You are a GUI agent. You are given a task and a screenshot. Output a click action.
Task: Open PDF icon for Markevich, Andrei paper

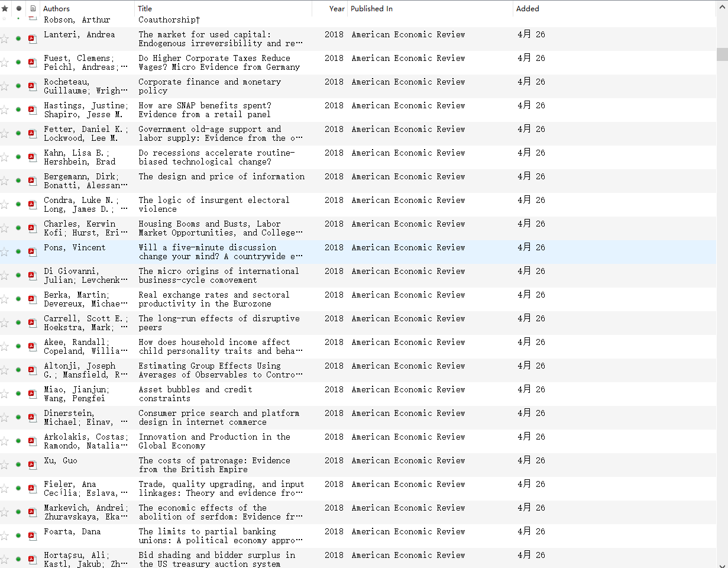(33, 512)
